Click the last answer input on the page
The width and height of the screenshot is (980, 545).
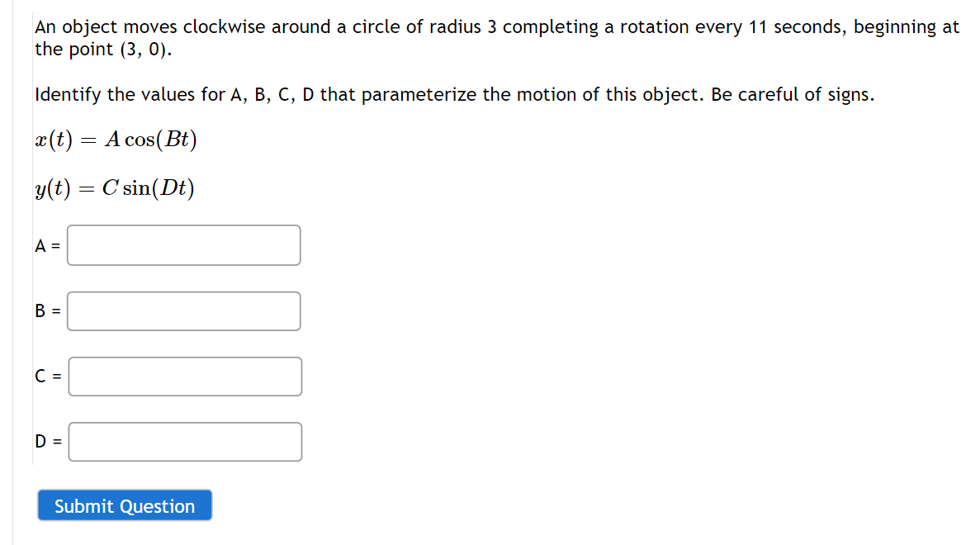click(185, 441)
